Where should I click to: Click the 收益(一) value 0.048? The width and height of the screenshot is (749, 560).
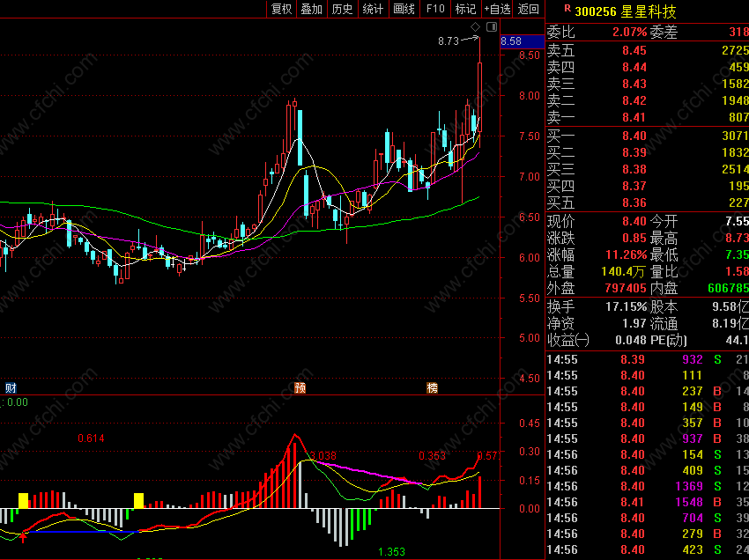(631, 341)
